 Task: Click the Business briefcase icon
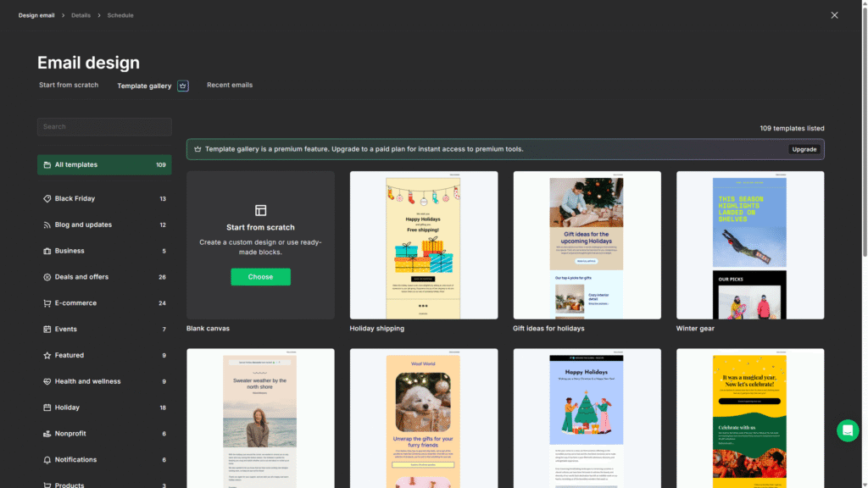[47, 252]
